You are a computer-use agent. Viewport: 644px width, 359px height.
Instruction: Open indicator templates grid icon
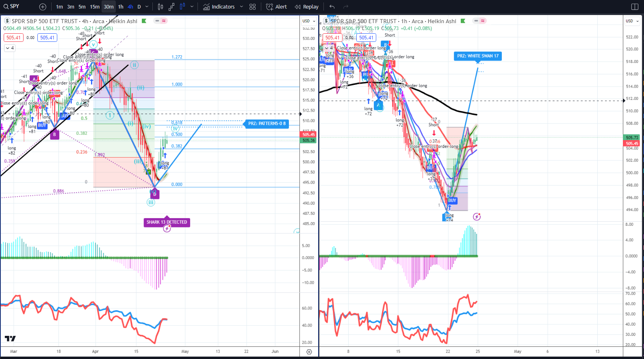[x=252, y=6]
